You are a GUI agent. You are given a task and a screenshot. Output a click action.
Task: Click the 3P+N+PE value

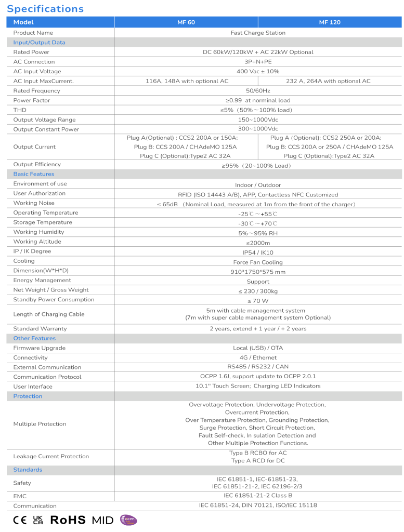point(258,62)
